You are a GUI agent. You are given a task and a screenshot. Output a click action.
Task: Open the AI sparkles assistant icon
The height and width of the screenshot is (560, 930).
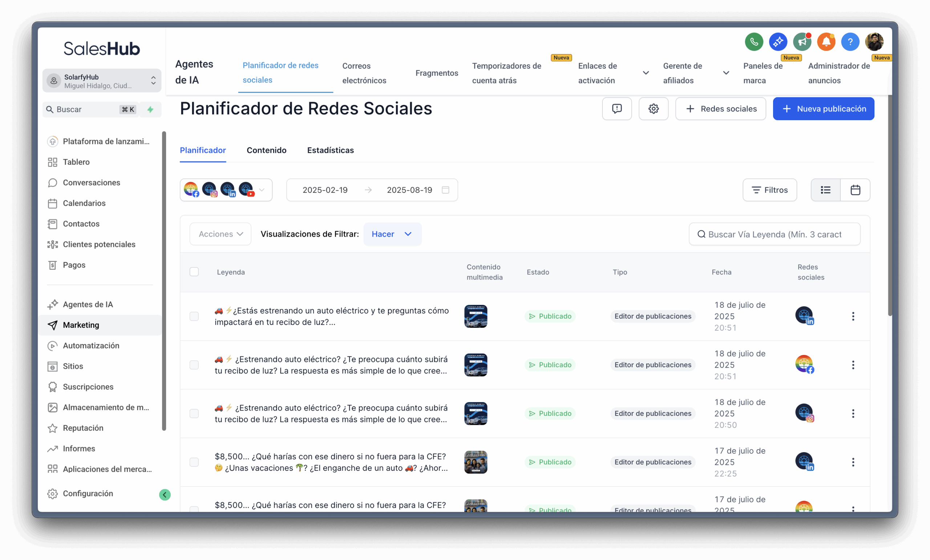click(x=778, y=42)
